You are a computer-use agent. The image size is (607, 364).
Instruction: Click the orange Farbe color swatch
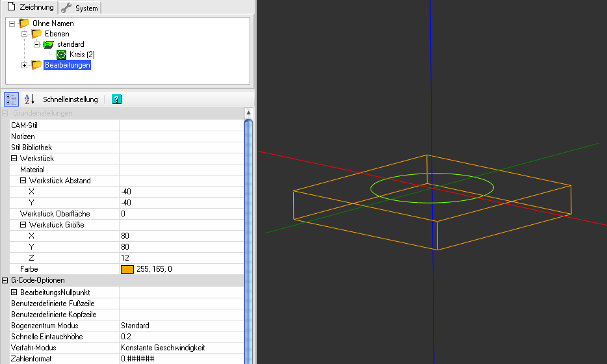[127, 269]
